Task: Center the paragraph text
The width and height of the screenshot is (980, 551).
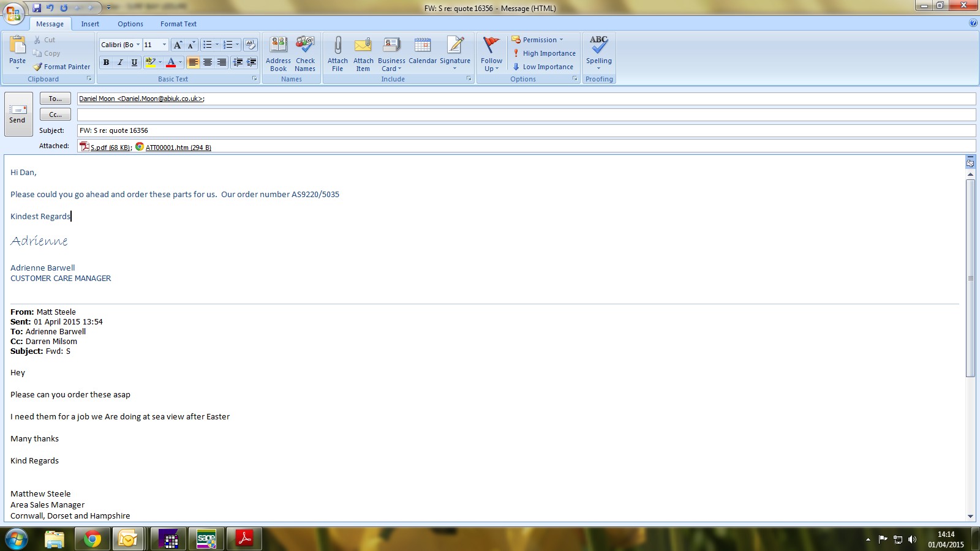Action: coord(208,62)
